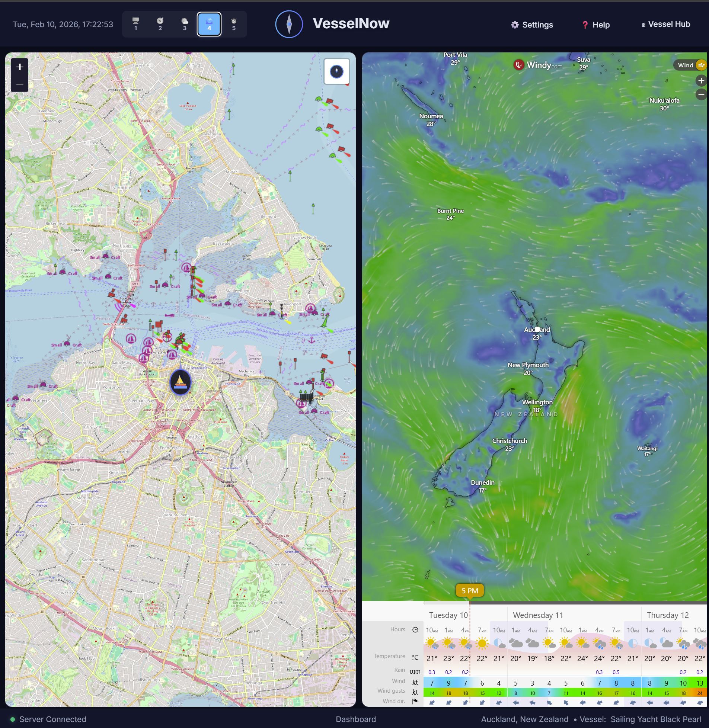Image resolution: width=709 pixels, height=728 pixels.
Task: Click the 5 PM forecast time marker
Action: point(470,591)
